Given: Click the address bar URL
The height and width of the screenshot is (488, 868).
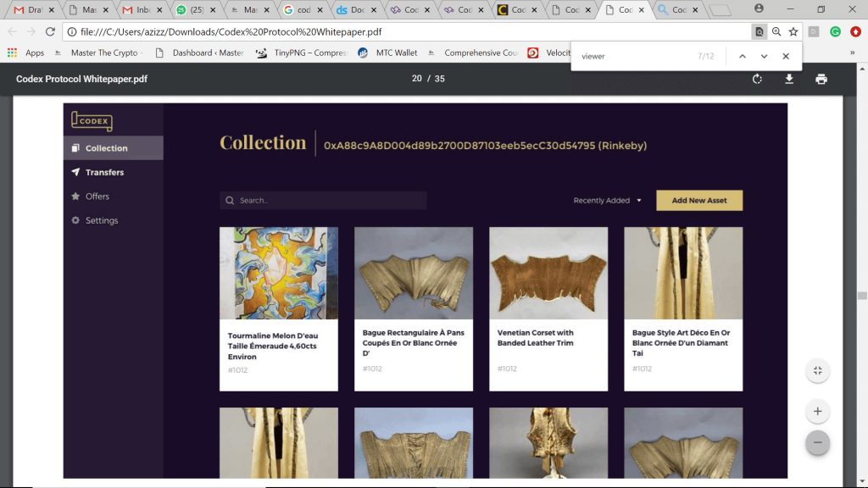Looking at the screenshot, I should point(231,32).
